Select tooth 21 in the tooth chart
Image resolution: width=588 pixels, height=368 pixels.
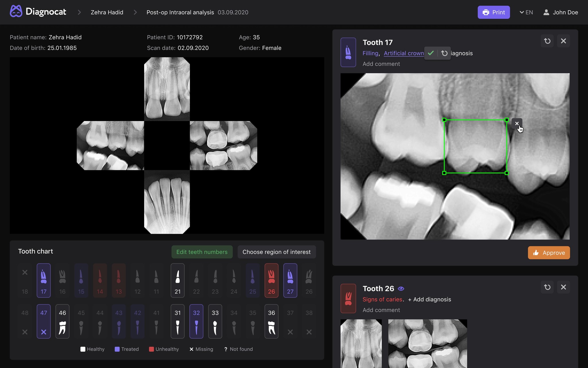[177, 280]
